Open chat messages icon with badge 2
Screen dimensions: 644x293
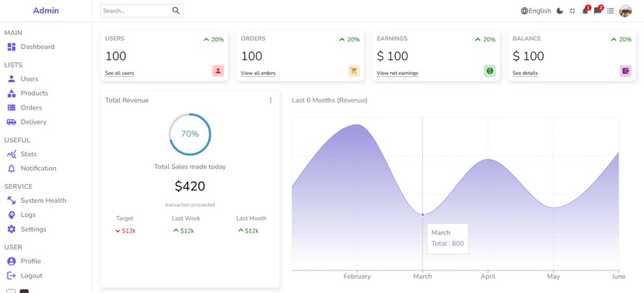pos(597,11)
